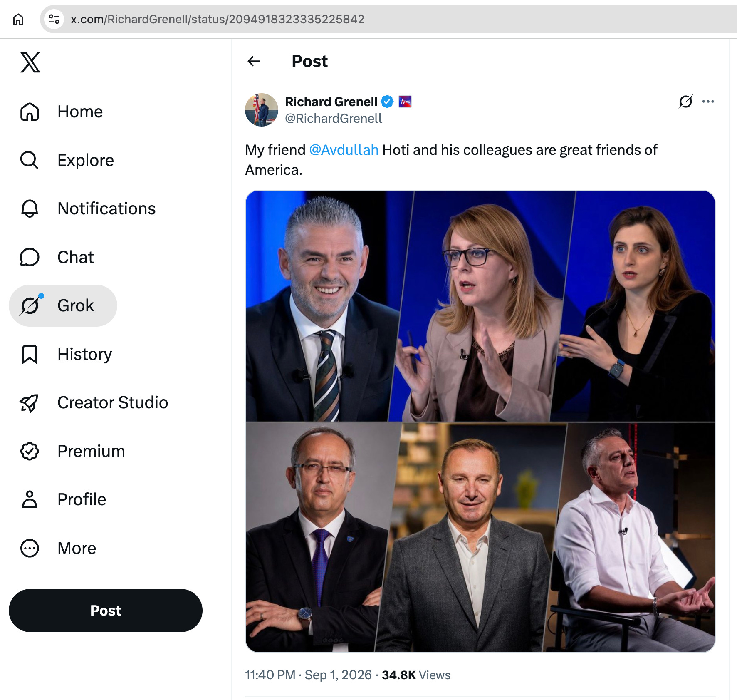This screenshot has width=737, height=700.
Task: Click the CPAC affiliation badge
Action: tap(405, 102)
